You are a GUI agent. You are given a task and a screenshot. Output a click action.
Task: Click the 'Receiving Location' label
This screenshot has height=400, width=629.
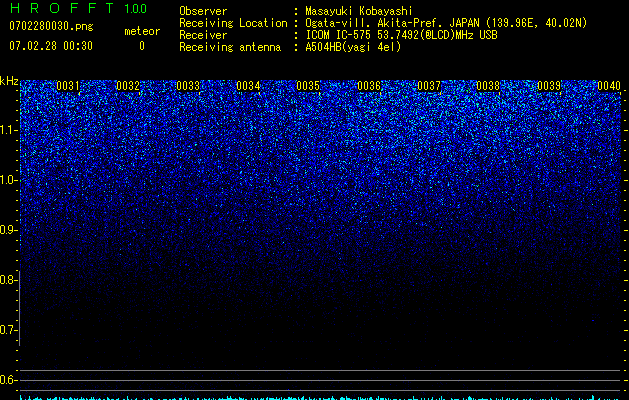233,23
